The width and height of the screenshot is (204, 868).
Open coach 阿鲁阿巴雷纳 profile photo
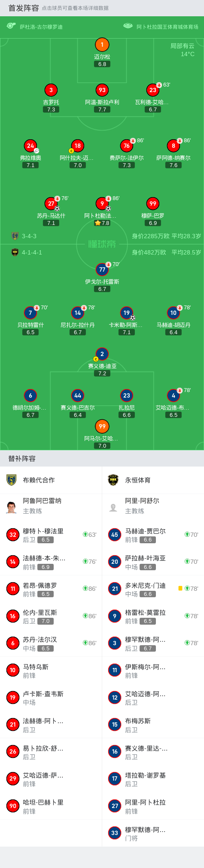(x=12, y=506)
